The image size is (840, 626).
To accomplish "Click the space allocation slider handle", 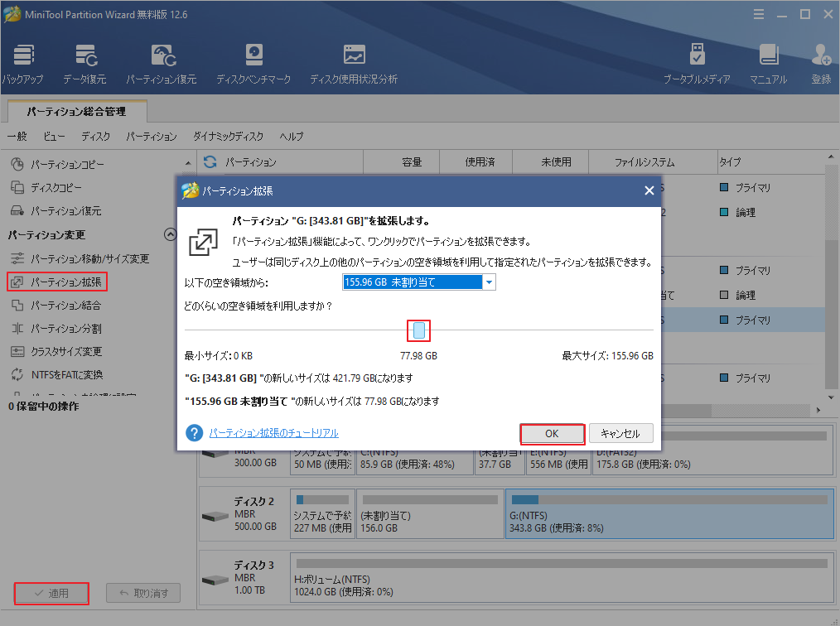I will click(418, 330).
